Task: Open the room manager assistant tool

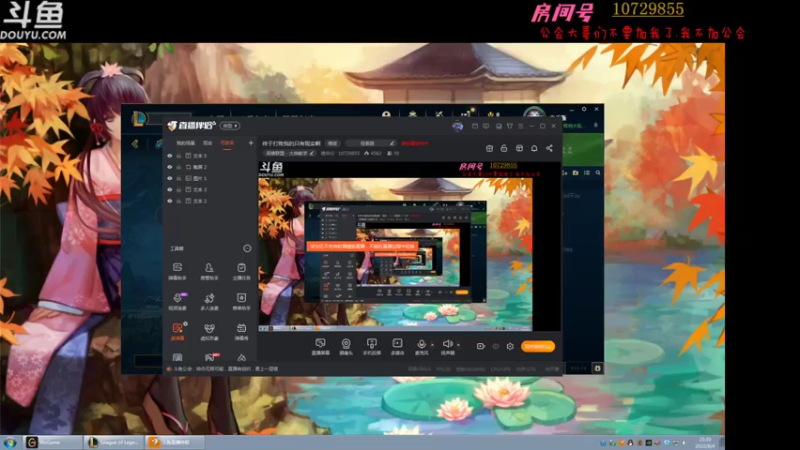Action: point(209,271)
